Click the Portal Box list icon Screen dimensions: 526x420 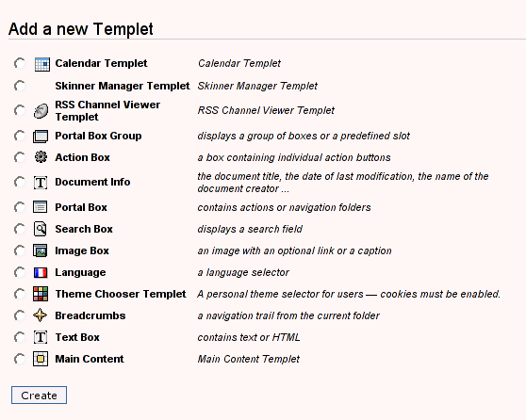click(41, 207)
